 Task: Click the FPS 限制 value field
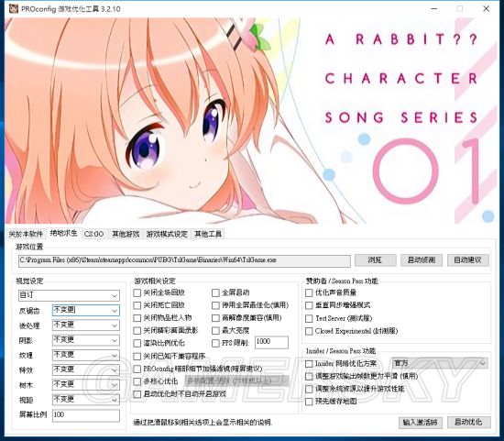click(271, 342)
